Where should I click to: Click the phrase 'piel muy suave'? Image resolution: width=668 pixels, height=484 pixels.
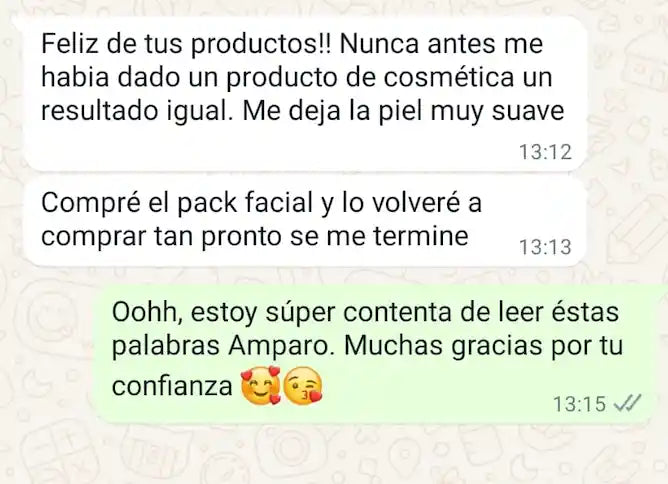point(471,112)
